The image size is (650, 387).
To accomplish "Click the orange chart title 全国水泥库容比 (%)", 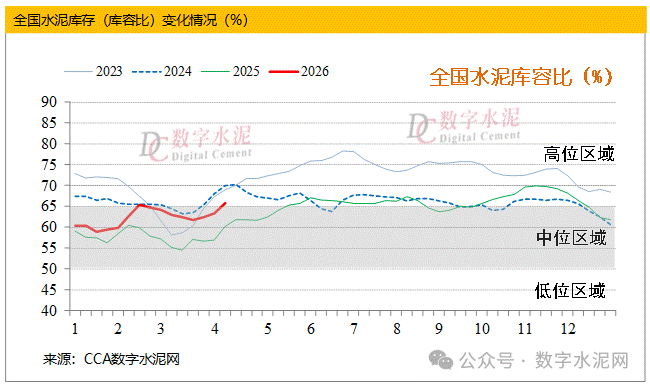I will [521, 77].
